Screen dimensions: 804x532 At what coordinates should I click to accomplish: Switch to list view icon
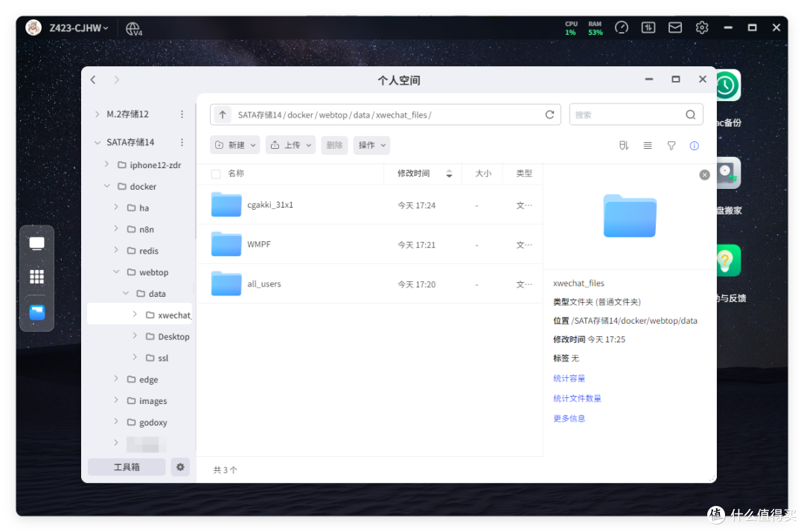pyautogui.click(x=648, y=146)
